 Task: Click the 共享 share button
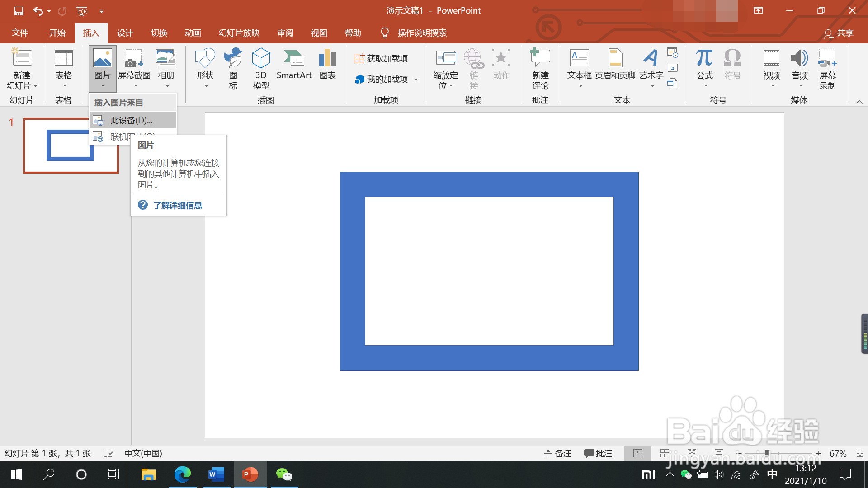click(x=839, y=33)
